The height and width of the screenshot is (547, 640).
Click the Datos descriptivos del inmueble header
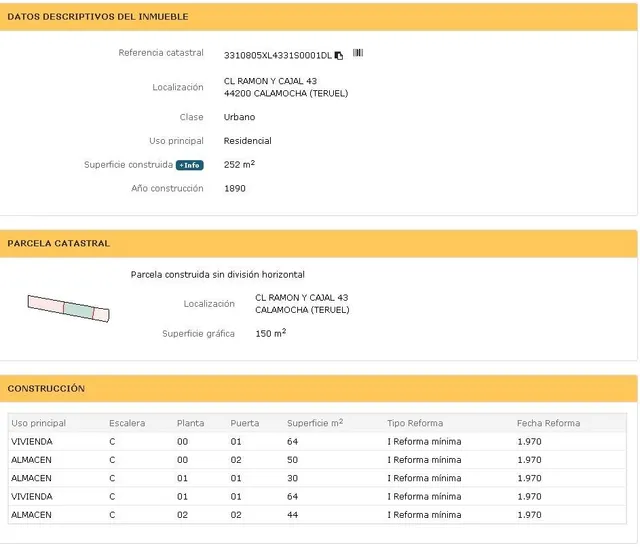[318, 17]
